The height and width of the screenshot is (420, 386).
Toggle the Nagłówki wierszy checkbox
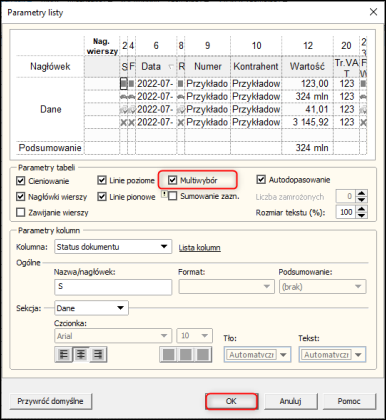coord(21,197)
